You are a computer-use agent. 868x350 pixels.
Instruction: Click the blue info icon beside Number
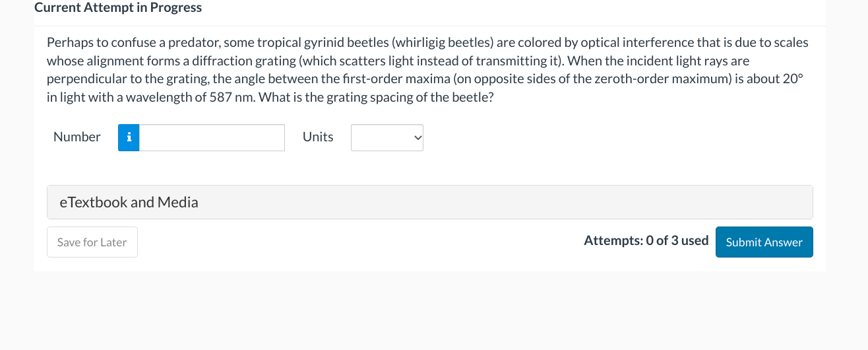pos(129,137)
